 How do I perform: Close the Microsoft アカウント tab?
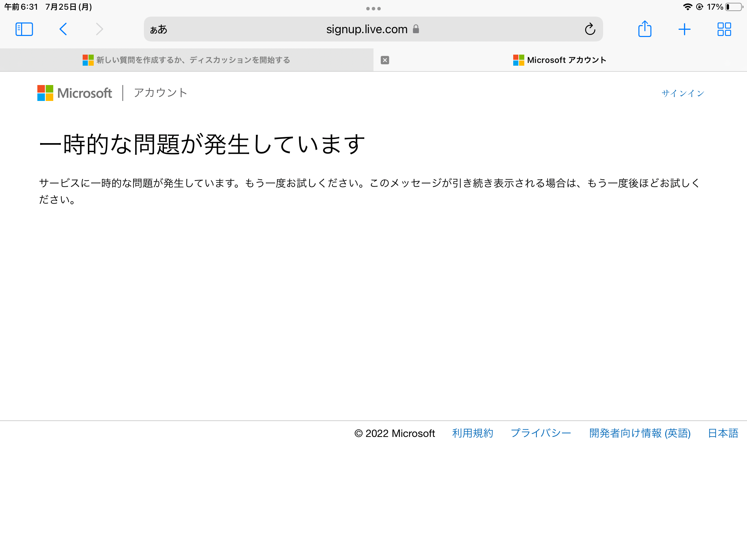(x=385, y=60)
